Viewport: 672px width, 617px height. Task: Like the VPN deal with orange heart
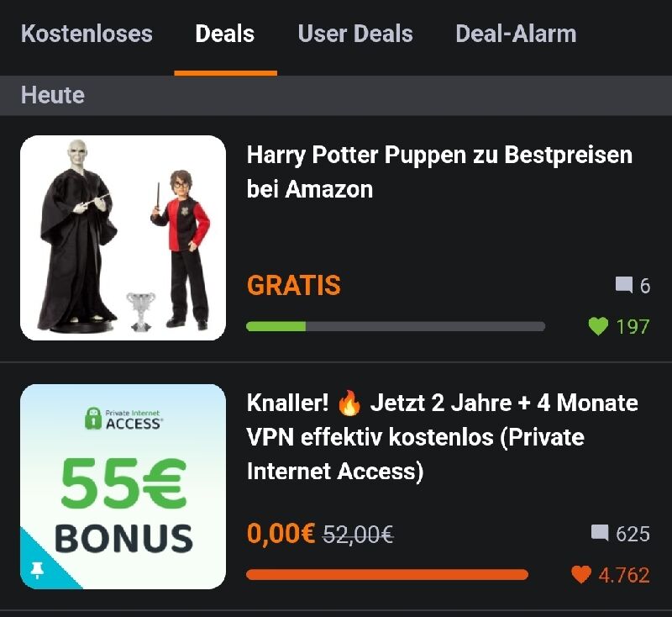[x=581, y=575]
